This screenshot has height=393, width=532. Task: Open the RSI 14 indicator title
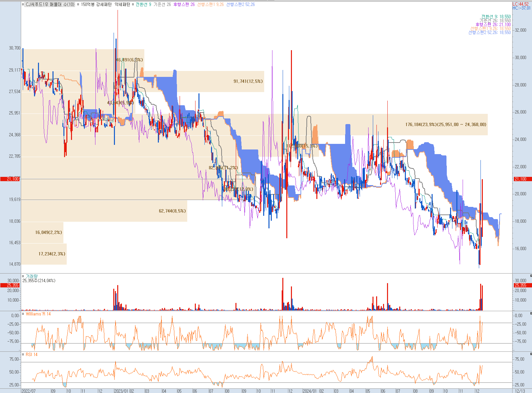[32, 354]
